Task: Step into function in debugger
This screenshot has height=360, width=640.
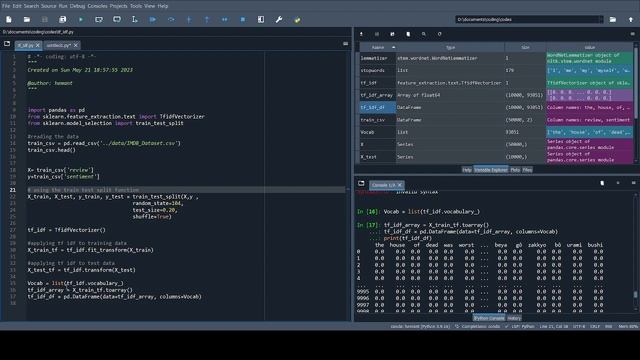Action: 189,19
